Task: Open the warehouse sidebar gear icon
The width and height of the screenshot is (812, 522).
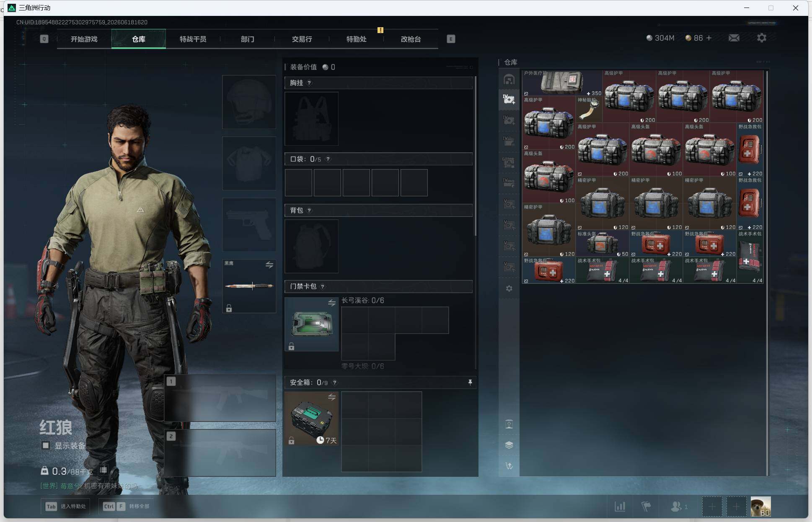Action: [x=509, y=288]
